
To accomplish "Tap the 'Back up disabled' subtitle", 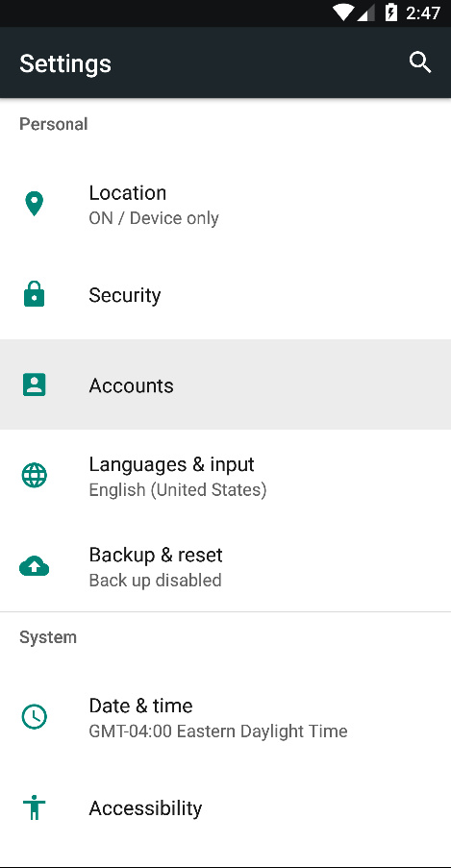I will [x=155, y=581].
